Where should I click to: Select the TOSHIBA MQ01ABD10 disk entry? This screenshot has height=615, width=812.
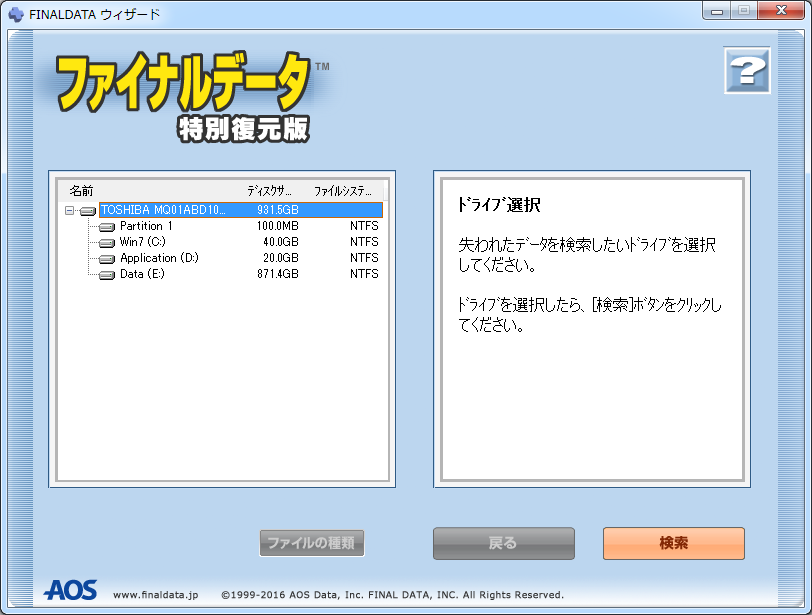click(x=163, y=210)
